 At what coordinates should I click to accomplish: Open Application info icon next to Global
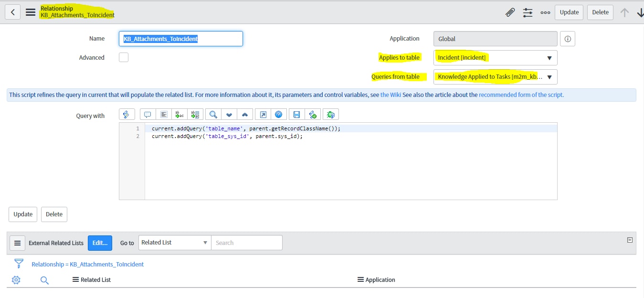point(568,39)
